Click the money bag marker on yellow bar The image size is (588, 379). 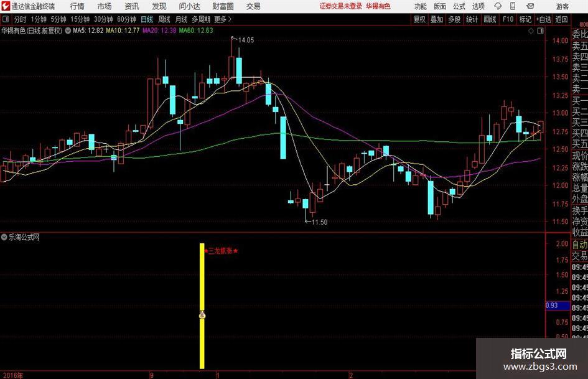202,315
